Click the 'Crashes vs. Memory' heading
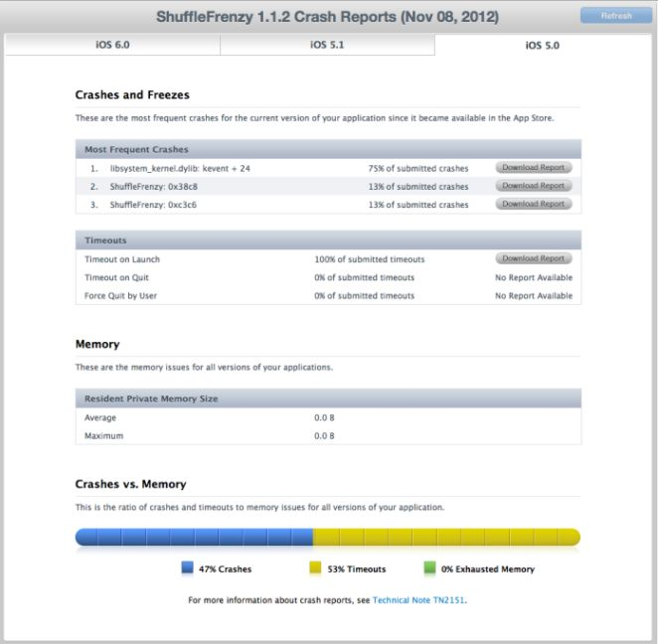This screenshot has height=644, width=658. pos(130,484)
